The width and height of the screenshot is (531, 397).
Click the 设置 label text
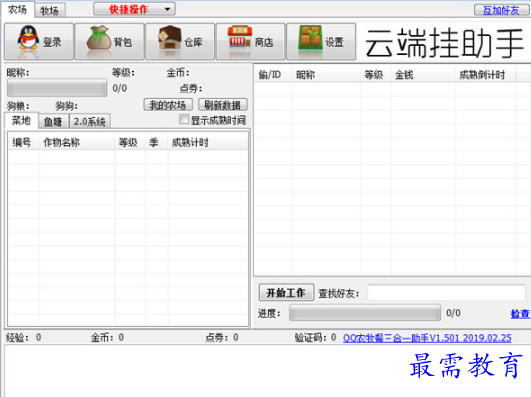tap(335, 42)
